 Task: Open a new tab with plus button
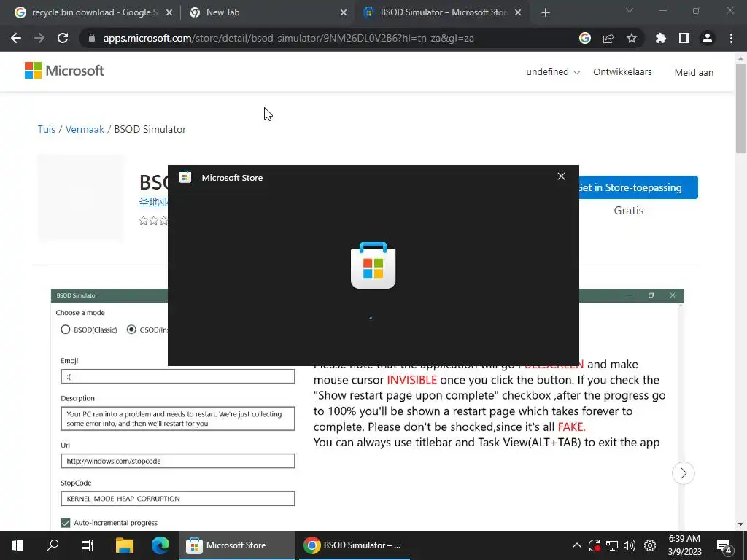tap(546, 12)
